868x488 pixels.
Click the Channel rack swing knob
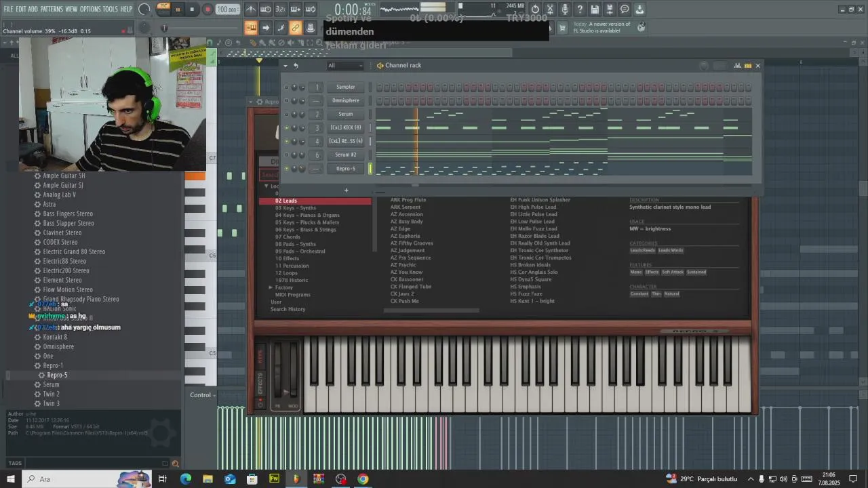point(704,66)
